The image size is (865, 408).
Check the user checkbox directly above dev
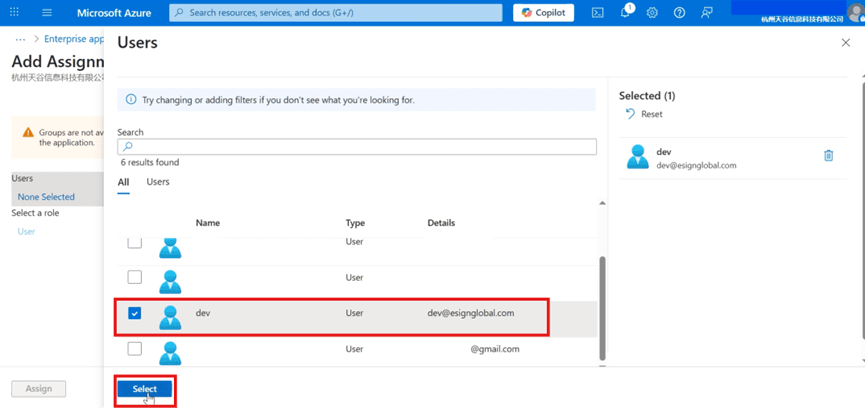tap(135, 277)
